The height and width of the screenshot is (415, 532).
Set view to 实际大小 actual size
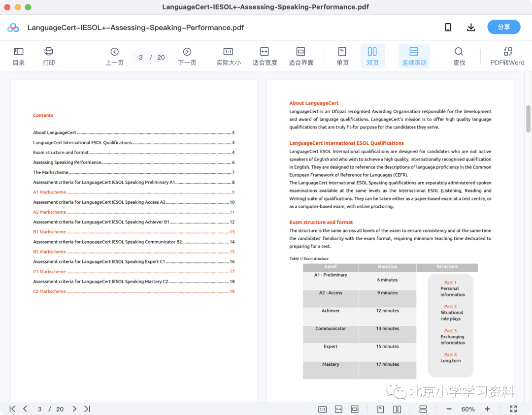[229, 56]
